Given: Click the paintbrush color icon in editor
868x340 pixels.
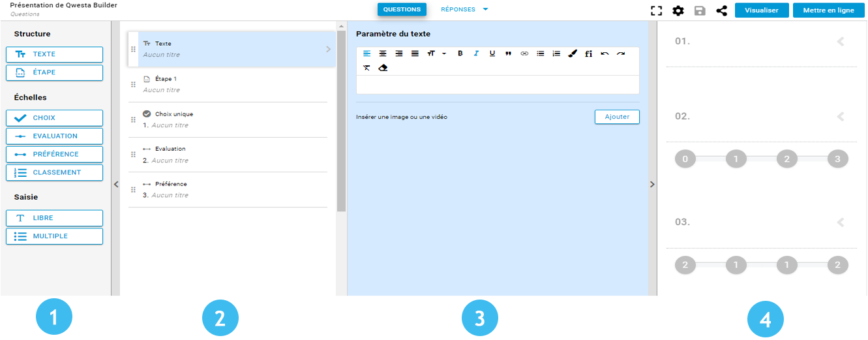Looking at the screenshot, I should [x=573, y=54].
